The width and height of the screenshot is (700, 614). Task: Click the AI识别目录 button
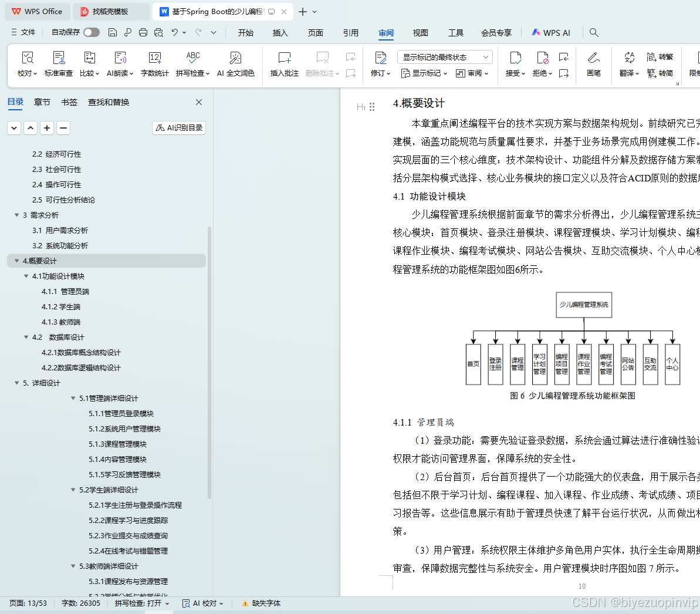178,127
